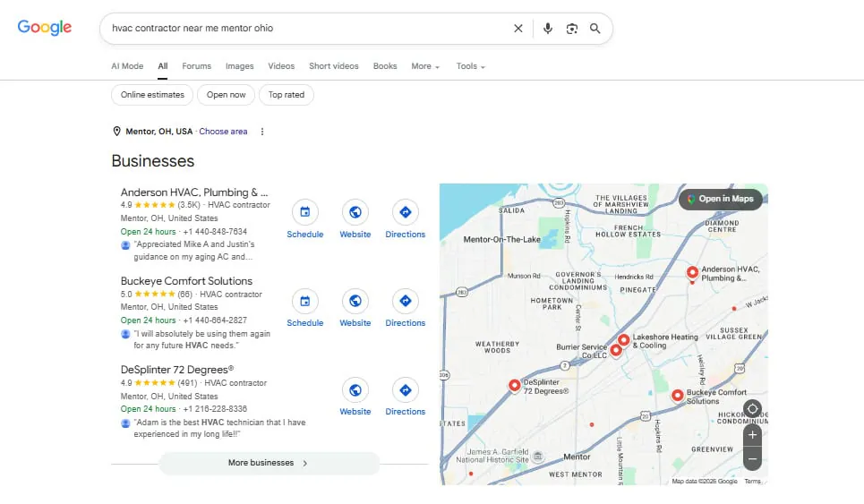Switch to Videos tab

pos(281,66)
